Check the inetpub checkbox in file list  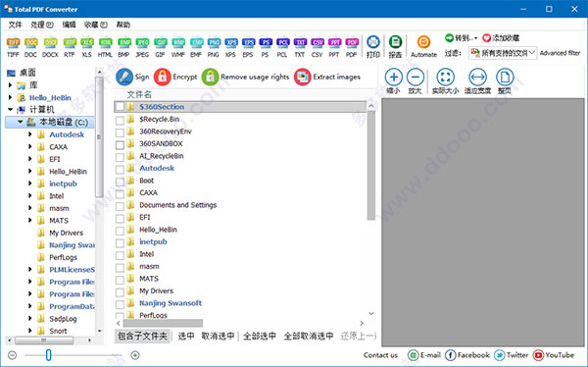120,243
